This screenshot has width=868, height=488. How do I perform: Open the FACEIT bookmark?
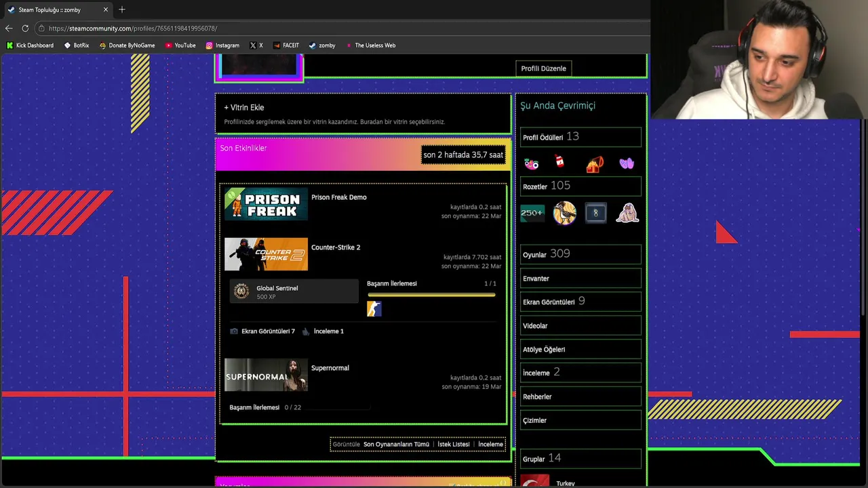pos(286,45)
